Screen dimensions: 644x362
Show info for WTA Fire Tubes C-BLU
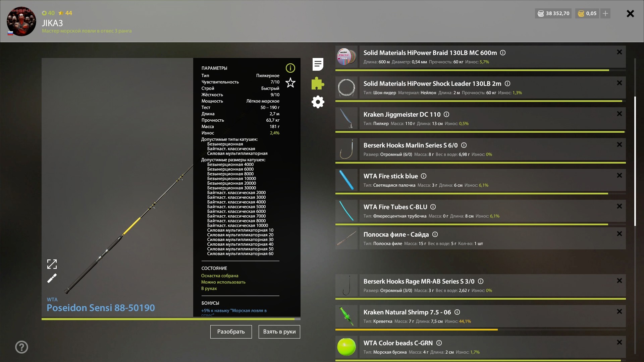tap(433, 207)
